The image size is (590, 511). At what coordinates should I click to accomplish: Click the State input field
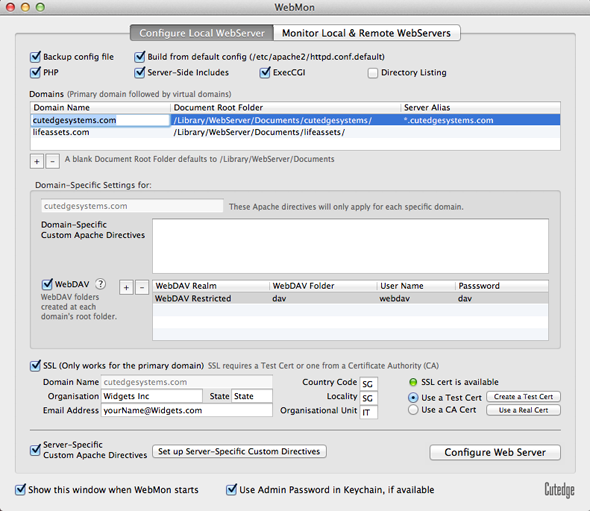point(252,396)
